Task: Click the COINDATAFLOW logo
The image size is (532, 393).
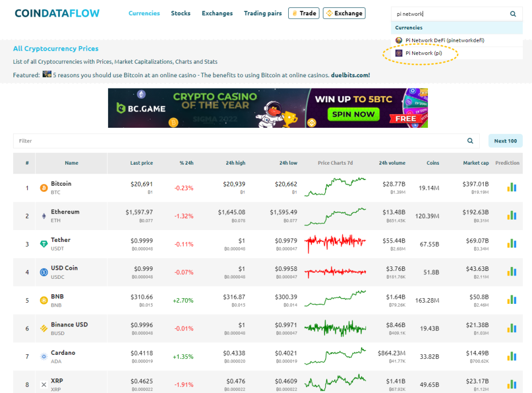Action: [57, 13]
